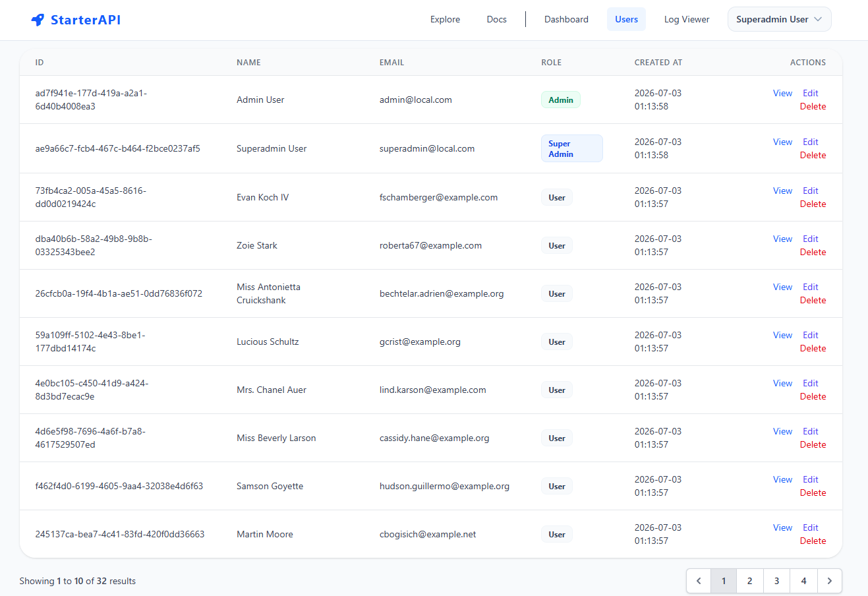Click the StarterAPI rocket logo icon

[38, 20]
